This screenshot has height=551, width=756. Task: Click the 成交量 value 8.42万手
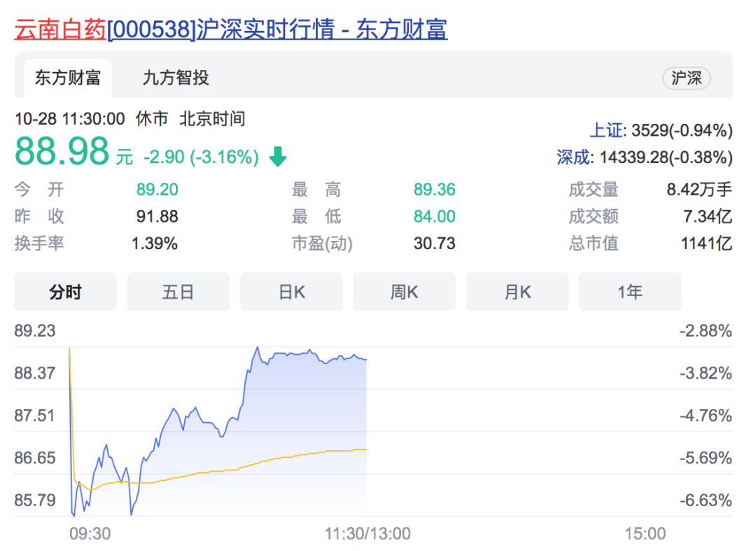point(699,190)
